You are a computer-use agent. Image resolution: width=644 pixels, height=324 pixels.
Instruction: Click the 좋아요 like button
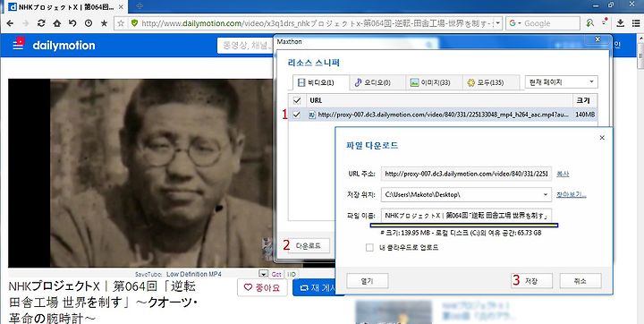click(262, 288)
